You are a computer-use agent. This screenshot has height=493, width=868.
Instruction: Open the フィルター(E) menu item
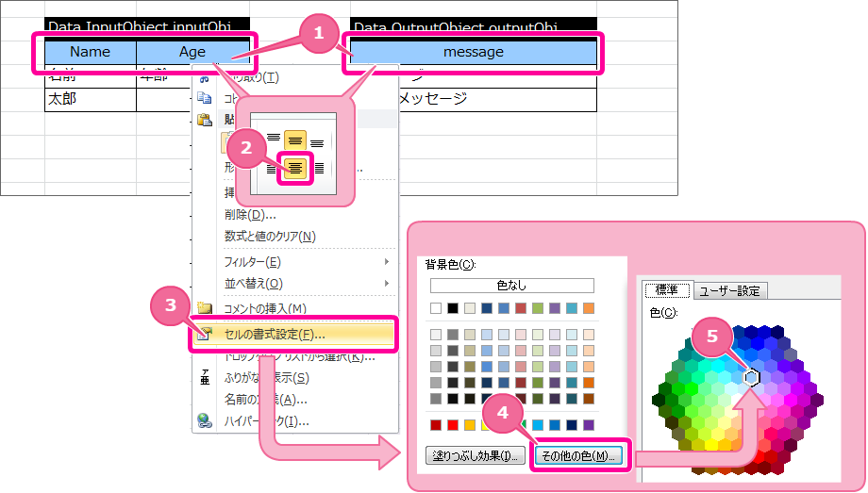coord(253,262)
